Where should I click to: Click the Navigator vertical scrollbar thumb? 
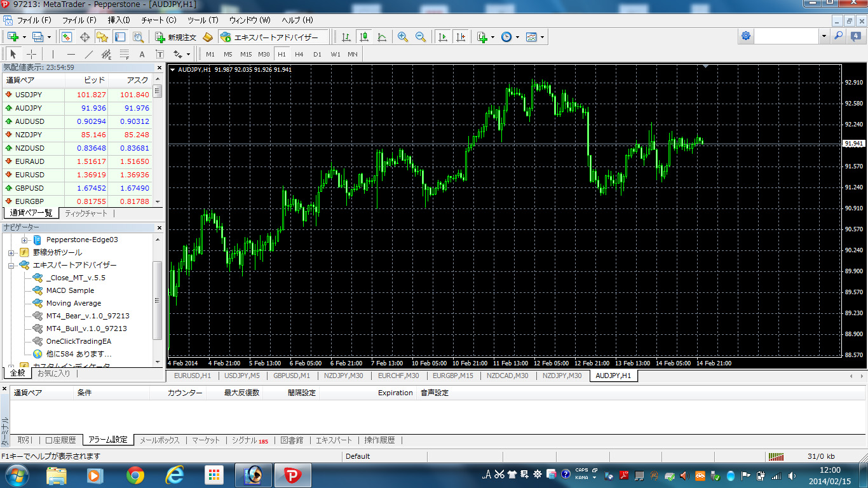pos(158,301)
